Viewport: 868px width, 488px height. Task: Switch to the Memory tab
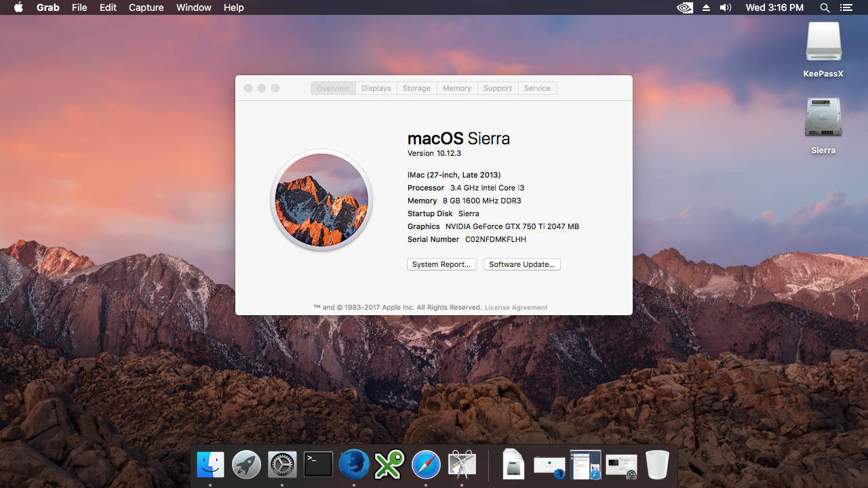pyautogui.click(x=457, y=88)
